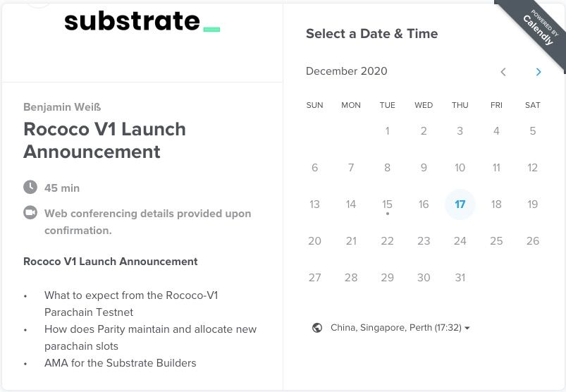Expand timezone list via dropdown caret
This screenshot has height=392, width=566.
(x=467, y=328)
